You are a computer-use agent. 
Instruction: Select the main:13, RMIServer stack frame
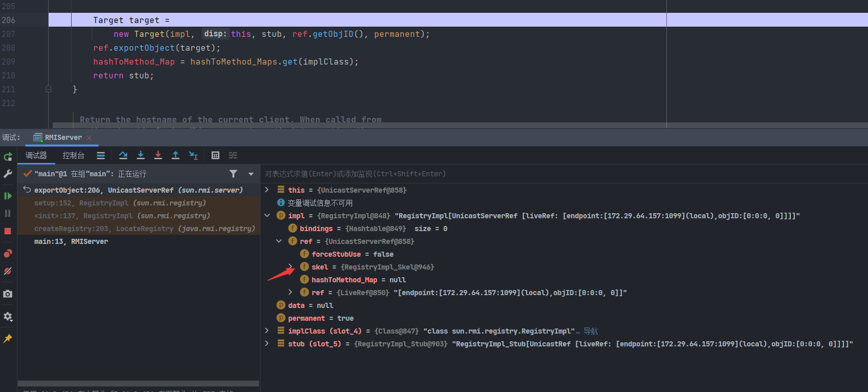click(71, 241)
